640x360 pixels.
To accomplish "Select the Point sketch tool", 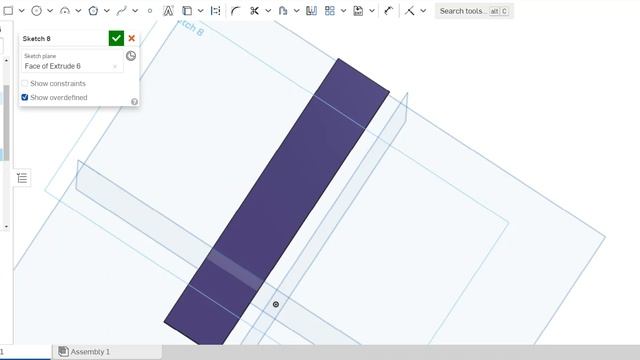I will pos(150,11).
